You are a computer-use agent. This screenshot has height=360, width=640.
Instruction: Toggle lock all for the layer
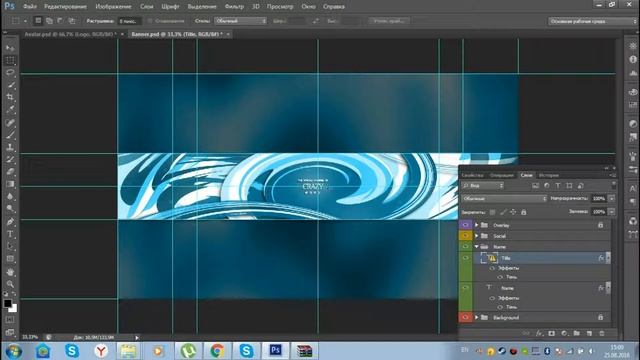(x=524, y=212)
